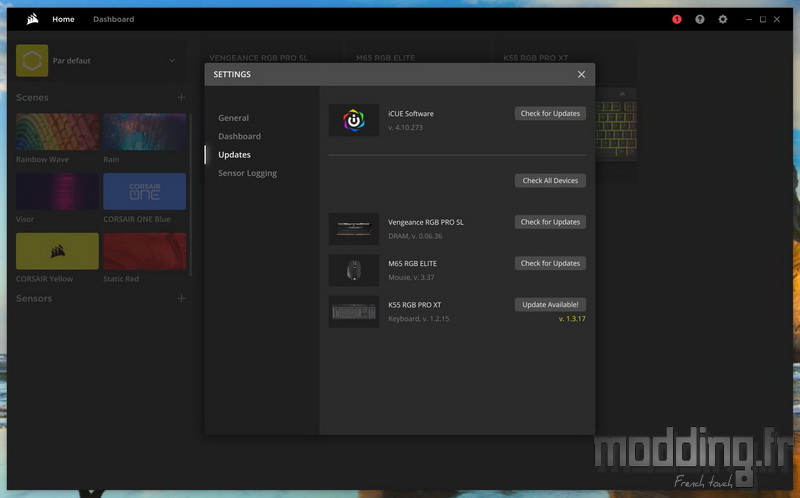Click the K55 RGB PRO XT device card title

tap(536, 58)
